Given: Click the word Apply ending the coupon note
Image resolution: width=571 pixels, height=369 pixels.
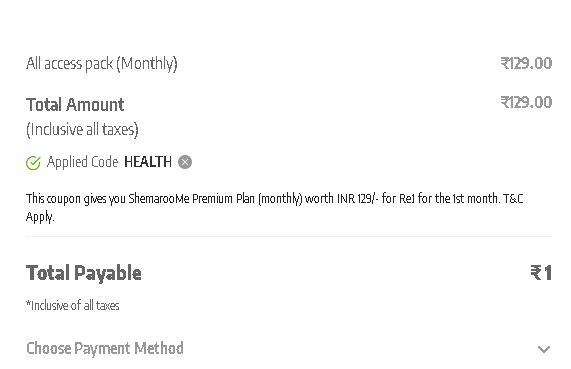Looking at the screenshot, I should tap(40, 217).
